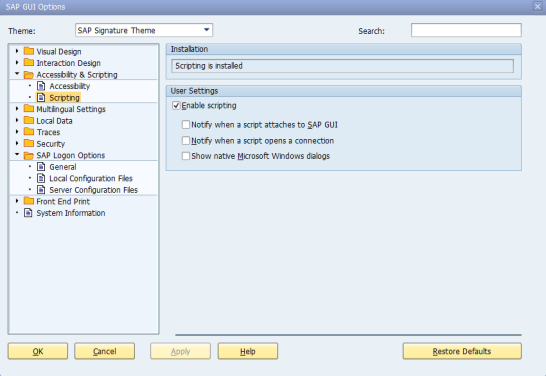
Task: Open the Theme dropdown
Action: 206,30
